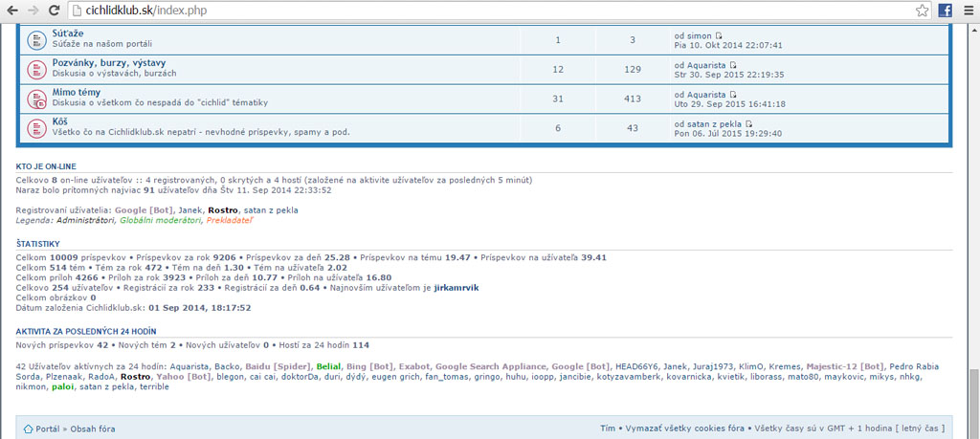Open Belial's profile in the active users list
Screen dimensions: 980x439
[328, 366]
